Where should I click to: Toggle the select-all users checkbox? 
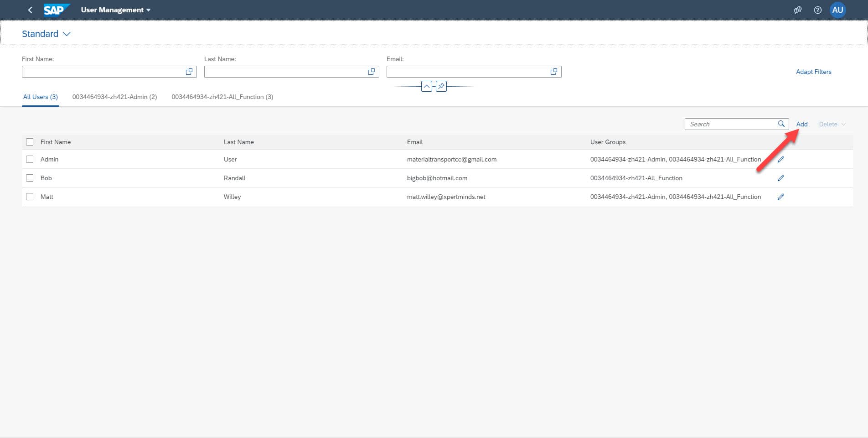30,142
